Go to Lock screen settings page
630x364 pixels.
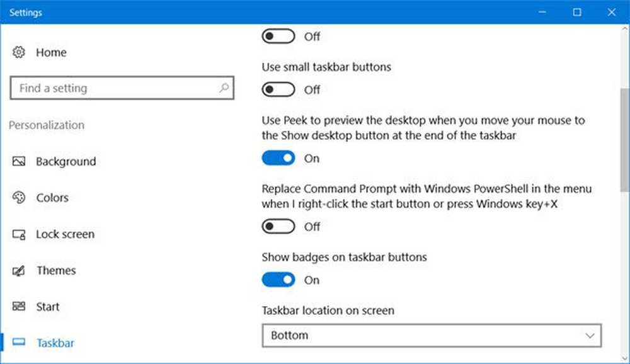click(x=65, y=234)
